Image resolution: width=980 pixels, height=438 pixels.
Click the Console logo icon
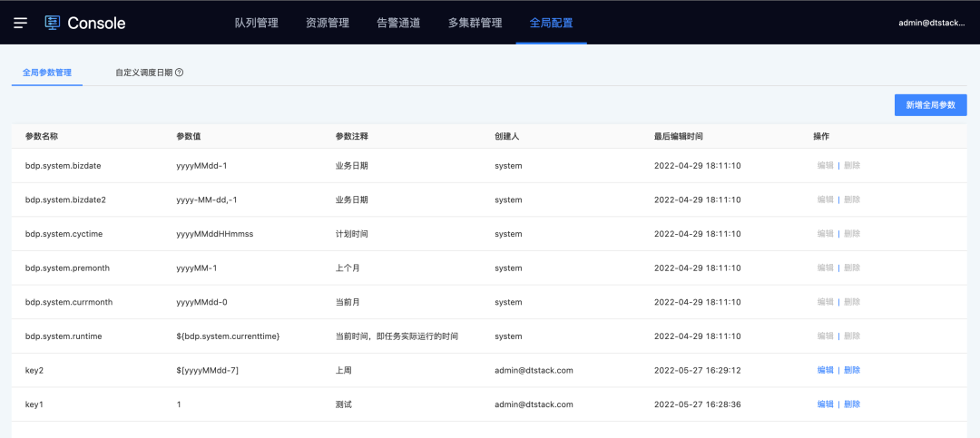click(53, 23)
